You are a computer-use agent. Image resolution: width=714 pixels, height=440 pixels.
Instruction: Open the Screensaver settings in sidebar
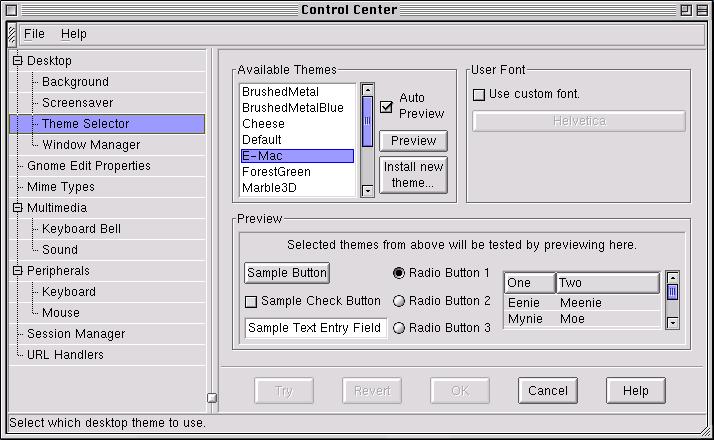(x=77, y=103)
